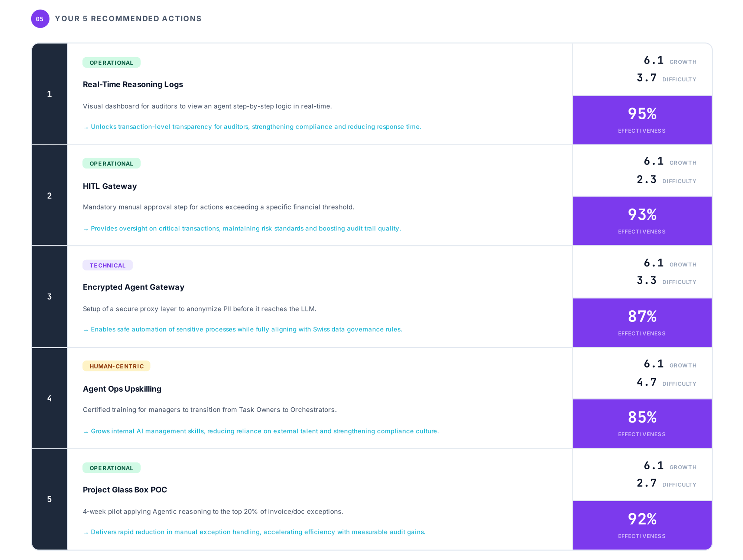Select the number 5 rank tile
Image resolution: width=743 pixels, height=560 pixels.
point(49,499)
